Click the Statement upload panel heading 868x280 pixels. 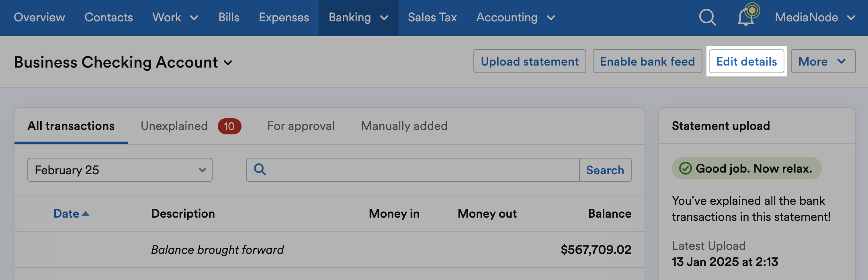click(721, 126)
